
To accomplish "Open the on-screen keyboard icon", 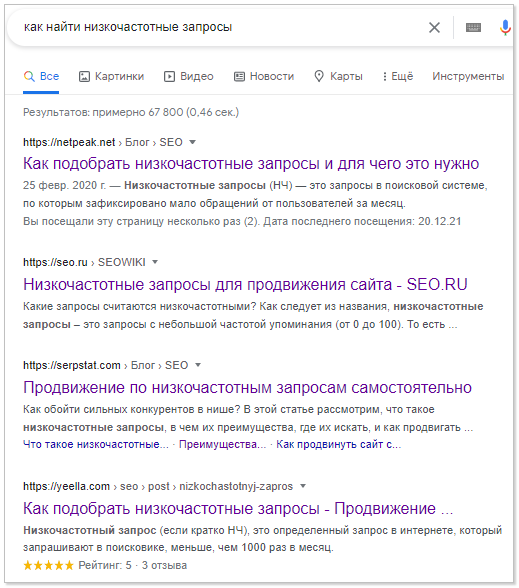I will pyautogui.click(x=473, y=27).
